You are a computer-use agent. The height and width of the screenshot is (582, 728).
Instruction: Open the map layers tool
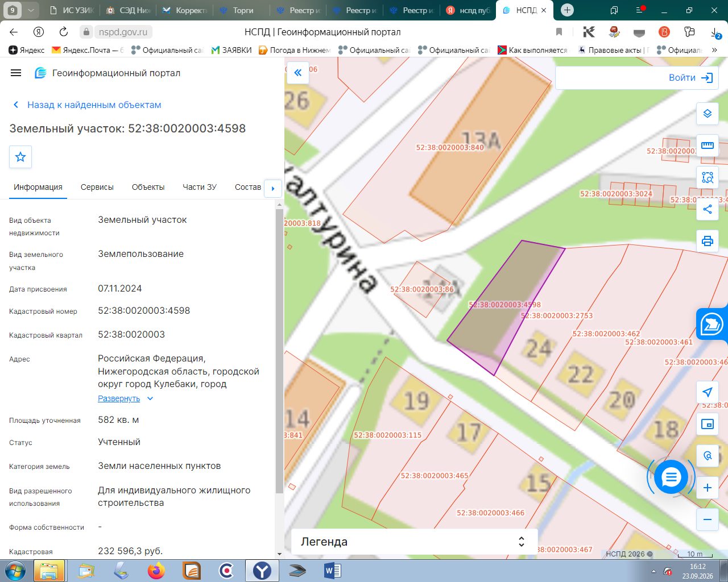(x=708, y=114)
